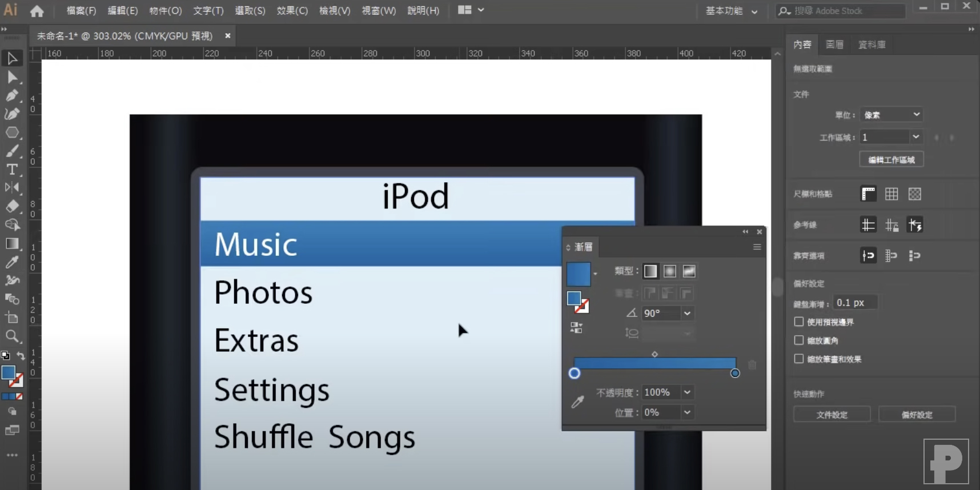Delete gradient stop trash icon
Viewport: 980px width, 490px height.
click(x=752, y=365)
